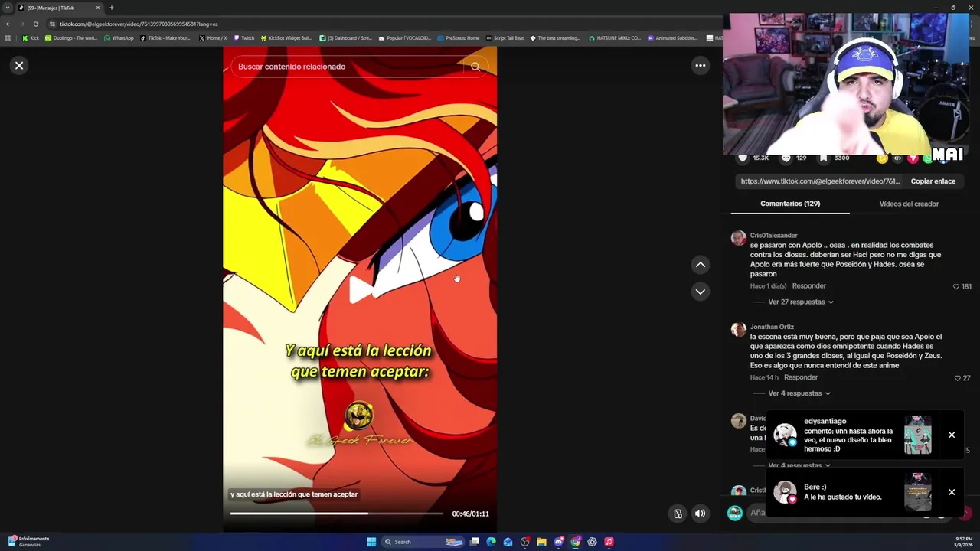
Task: Open the Script Tail Beat bookmark
Action: [505, 38]
